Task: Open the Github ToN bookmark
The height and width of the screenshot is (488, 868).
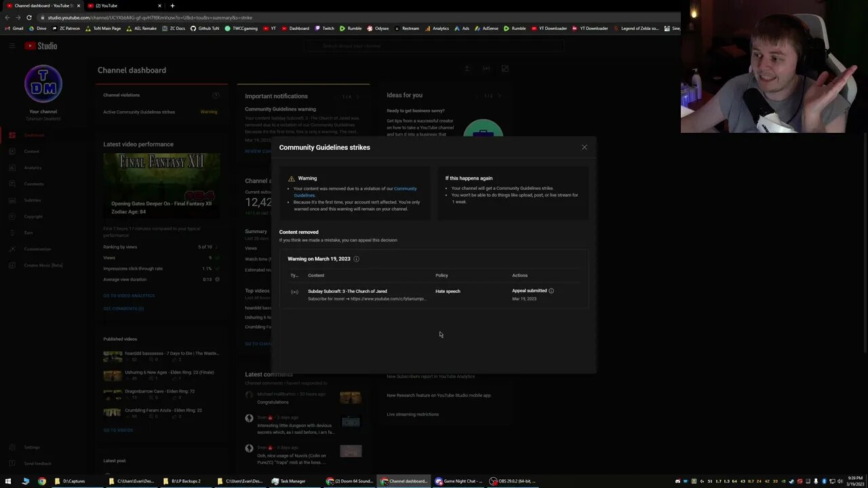Action: tap(205, 28)
